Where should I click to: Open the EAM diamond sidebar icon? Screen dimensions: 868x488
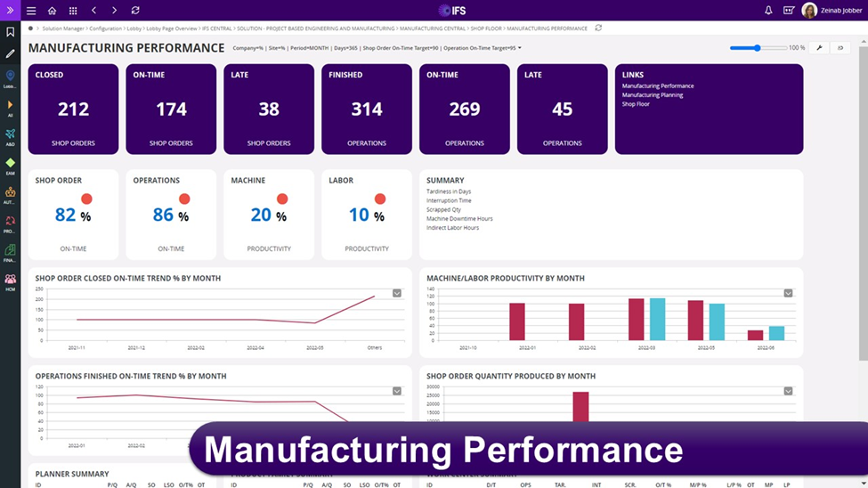click(11, 163)
